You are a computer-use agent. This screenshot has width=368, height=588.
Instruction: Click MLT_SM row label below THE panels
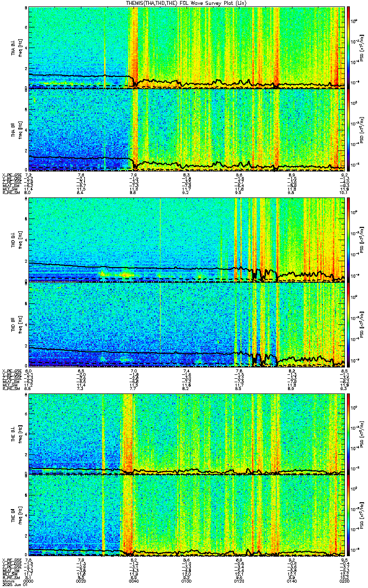[9, 574]
